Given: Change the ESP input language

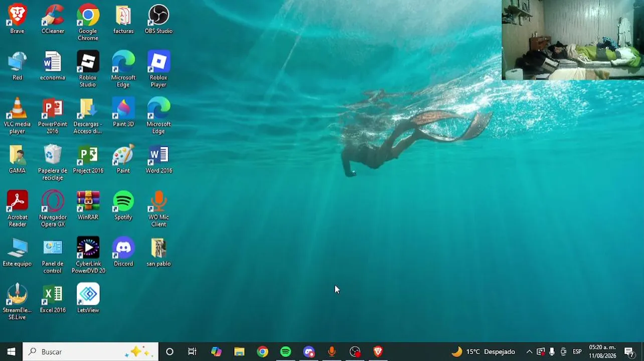Looking at the screenshot, I should 577,351.
